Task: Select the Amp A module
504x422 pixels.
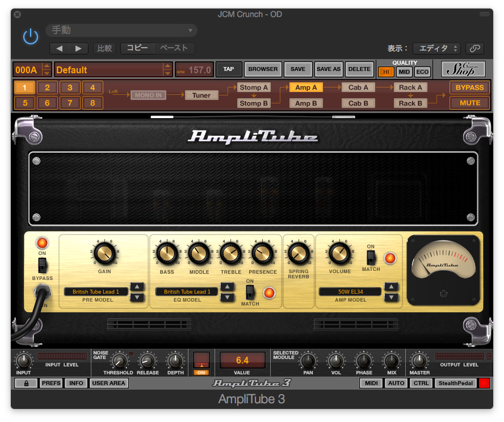Action: click(x=306, y=87)
